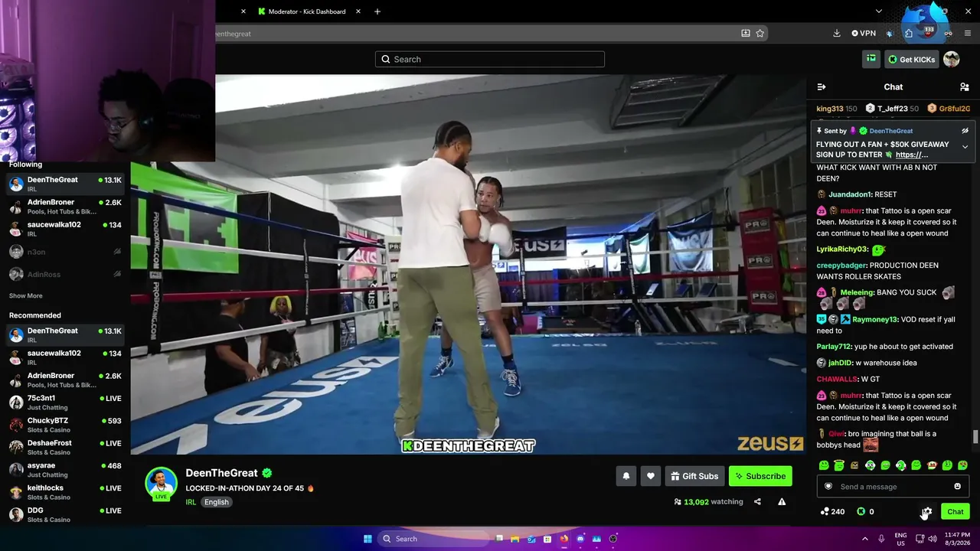Open the microphone tray icon
The width and height of the screenshot is (980, 551).
pos(881,539)
